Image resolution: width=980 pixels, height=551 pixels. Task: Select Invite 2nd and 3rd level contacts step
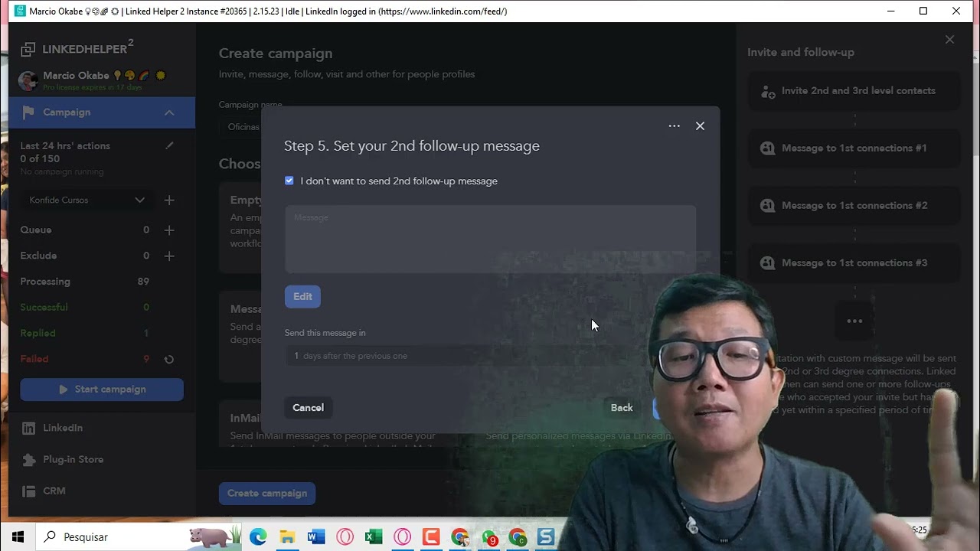854,91
